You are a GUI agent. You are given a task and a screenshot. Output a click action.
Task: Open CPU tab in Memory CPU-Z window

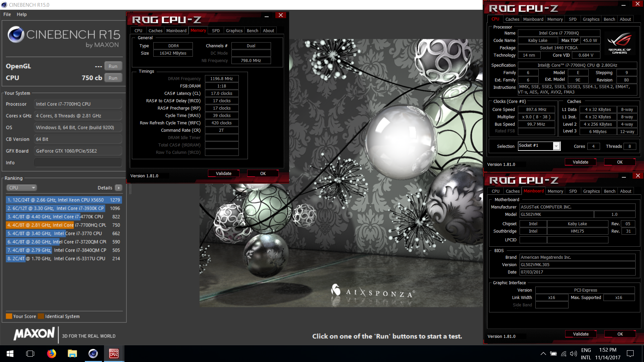(138, 31)
